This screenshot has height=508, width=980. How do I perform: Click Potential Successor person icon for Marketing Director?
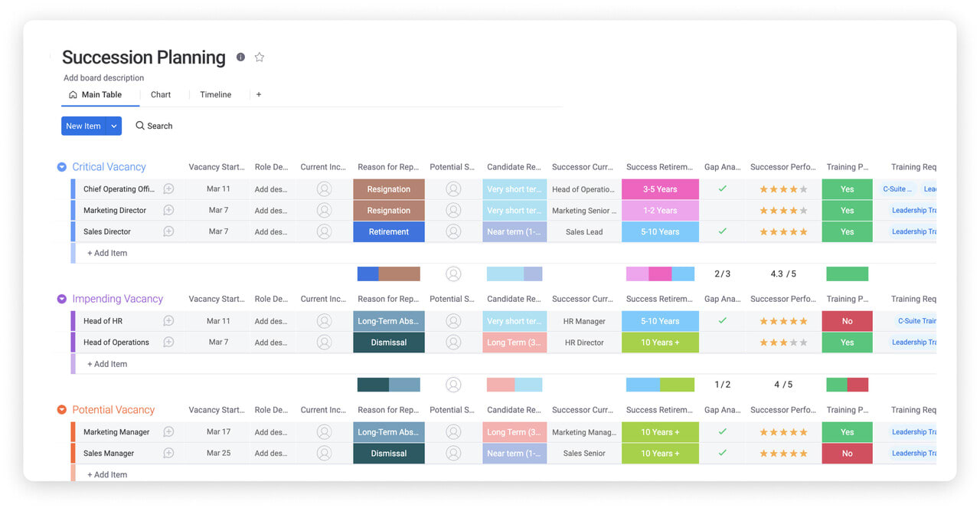[x=453, y=211]
